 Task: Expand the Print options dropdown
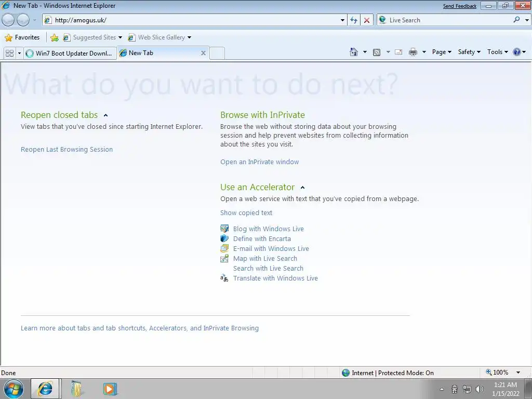[x=424, y=52]
